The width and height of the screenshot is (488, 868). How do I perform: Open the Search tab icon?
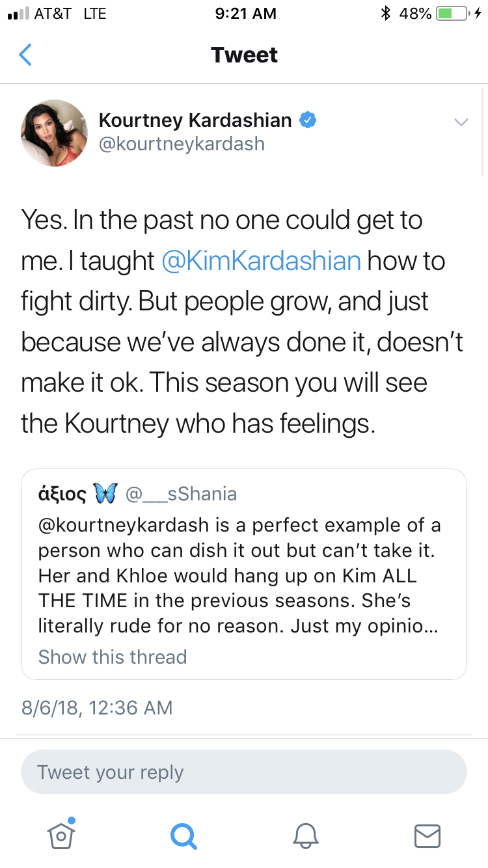tap(183, 835)
